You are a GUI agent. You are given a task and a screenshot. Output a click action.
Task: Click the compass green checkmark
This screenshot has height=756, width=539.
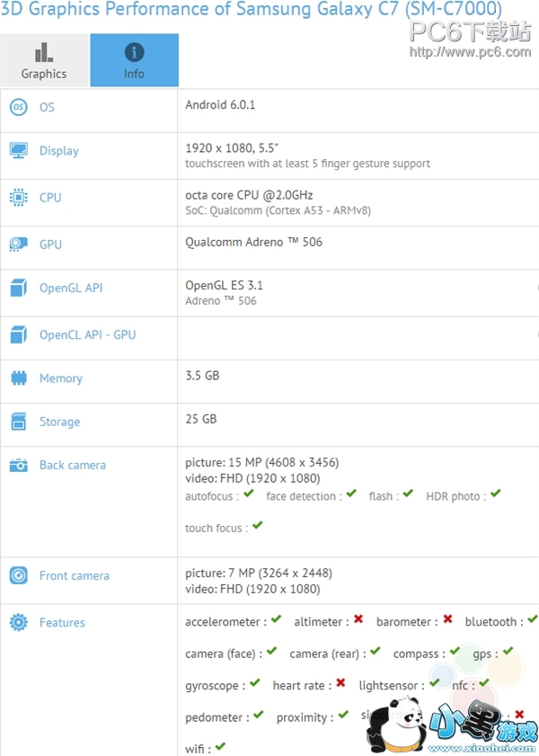point(455,651)
